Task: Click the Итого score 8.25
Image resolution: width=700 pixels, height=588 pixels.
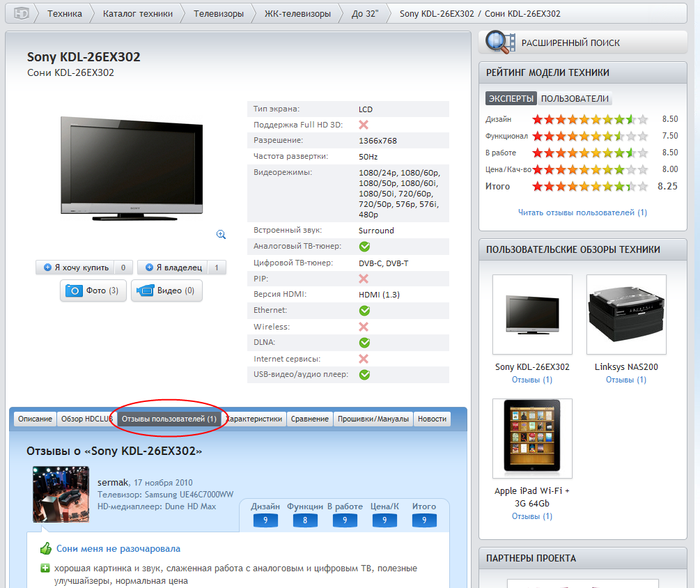Action: point(667,186)
